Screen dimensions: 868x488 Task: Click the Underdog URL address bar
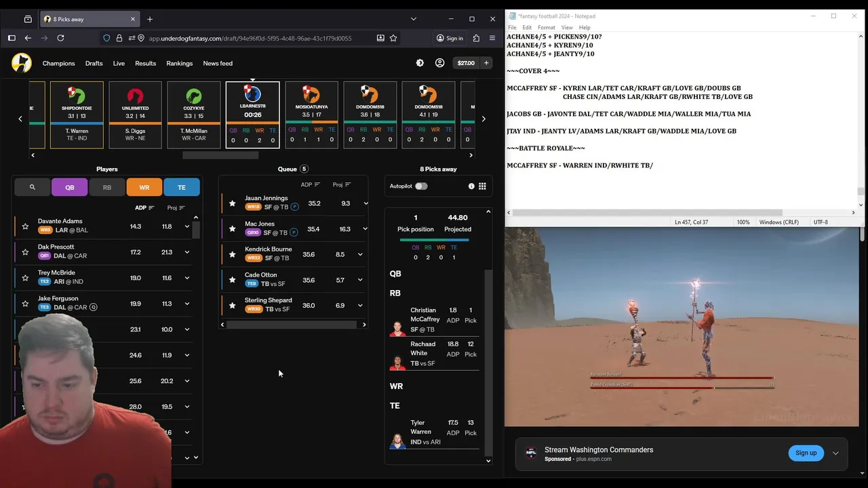click(x=250, y=38)
